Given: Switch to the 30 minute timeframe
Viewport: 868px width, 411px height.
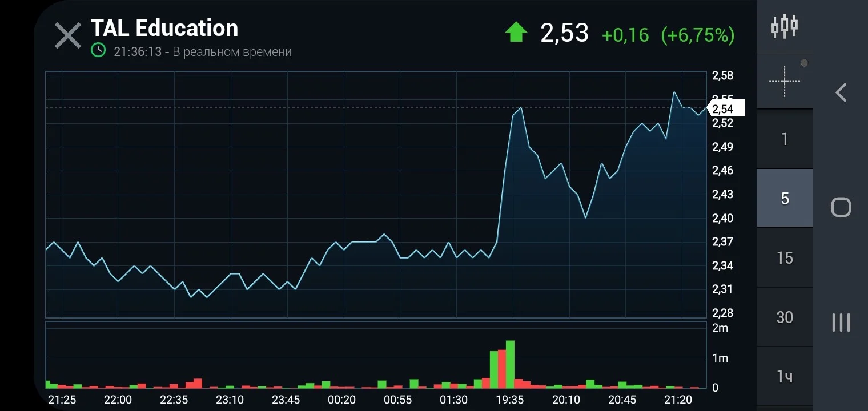Looking at the screenshot, I should (x=785, y=317).
